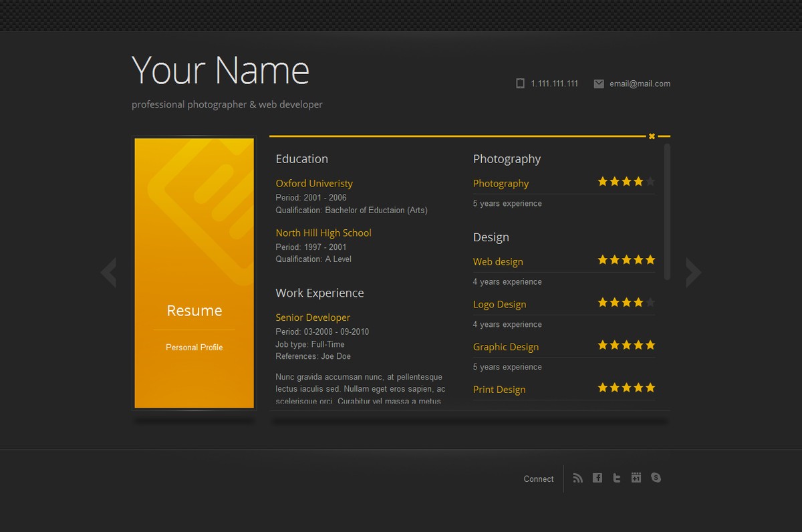This screenshot has height=532, width=802.
Task: Click the Web design skill label
Action: click(x=498, y=261)
